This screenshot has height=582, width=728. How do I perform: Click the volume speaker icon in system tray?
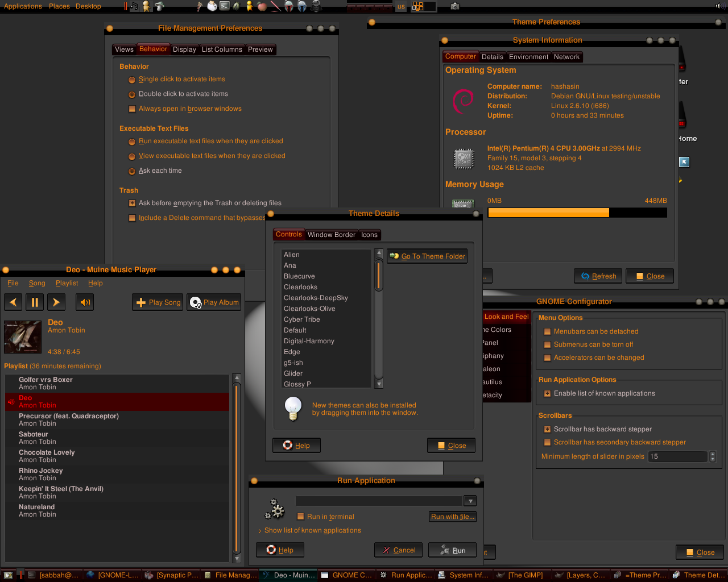tap(718, 6)
